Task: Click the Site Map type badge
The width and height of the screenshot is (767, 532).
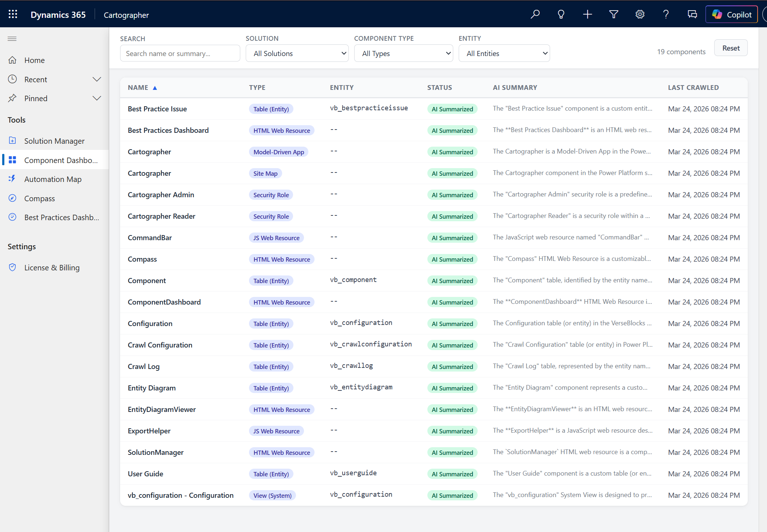Action: tap(265, 173)
